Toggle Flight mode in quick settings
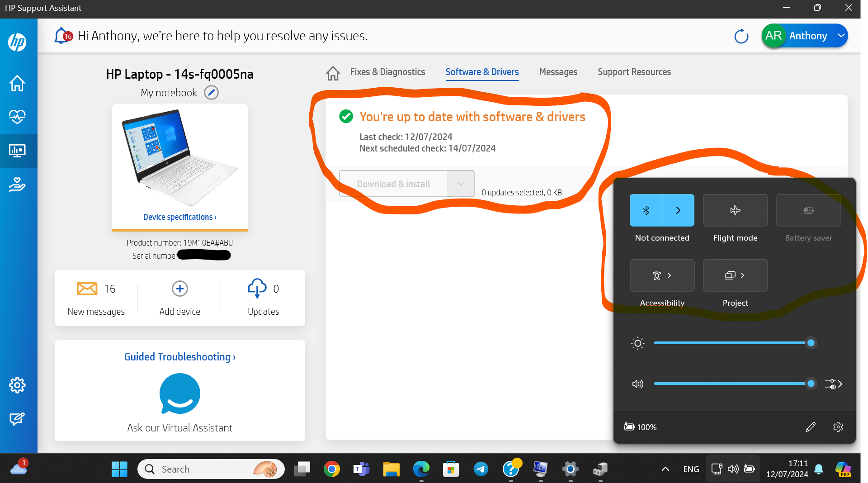Viewport: 868px width, 483px height. pos(735,210)
